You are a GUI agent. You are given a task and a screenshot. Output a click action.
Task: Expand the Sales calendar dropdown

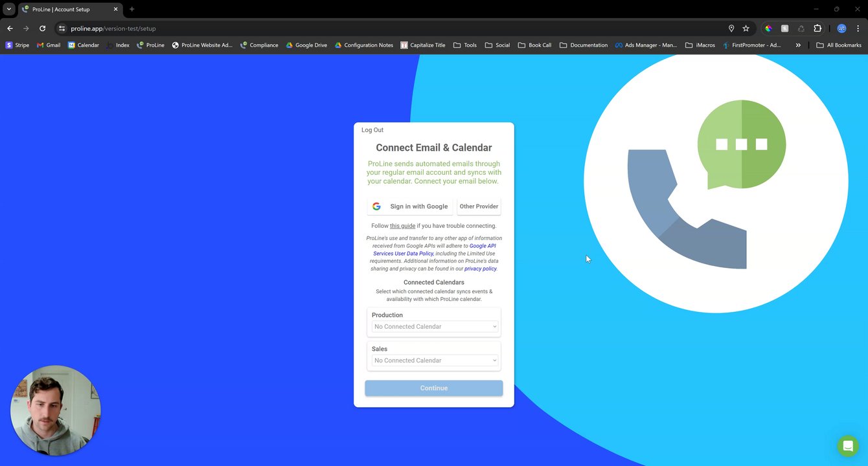(434, 361)
